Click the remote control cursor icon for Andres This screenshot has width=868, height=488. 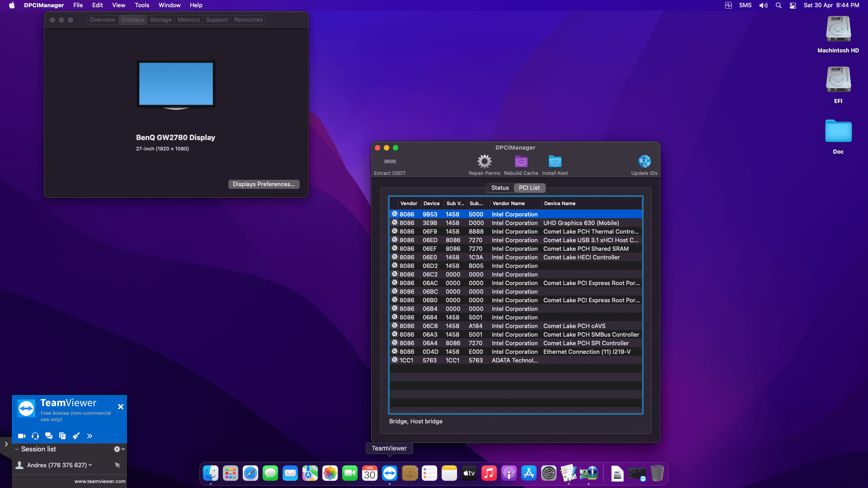pos(118,465)
